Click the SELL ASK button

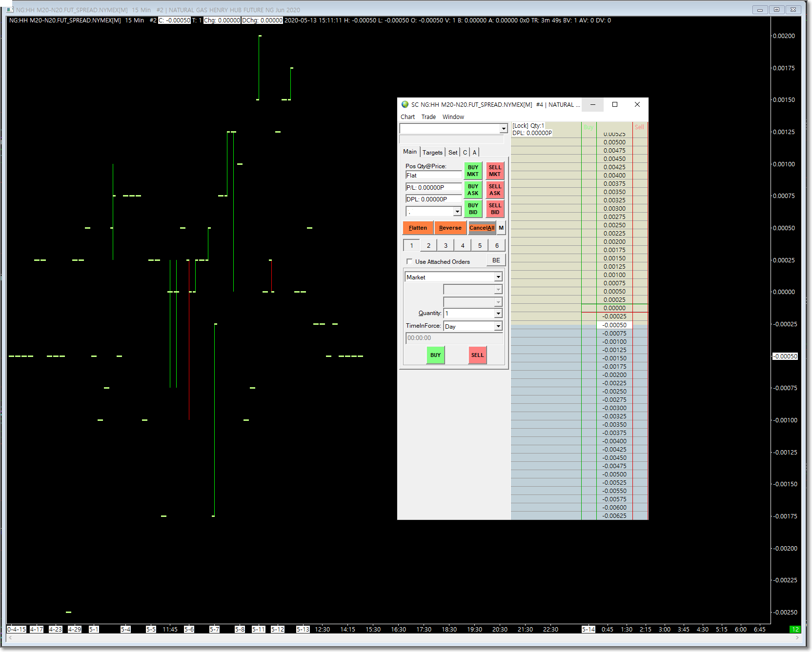[x=495, y=190]
